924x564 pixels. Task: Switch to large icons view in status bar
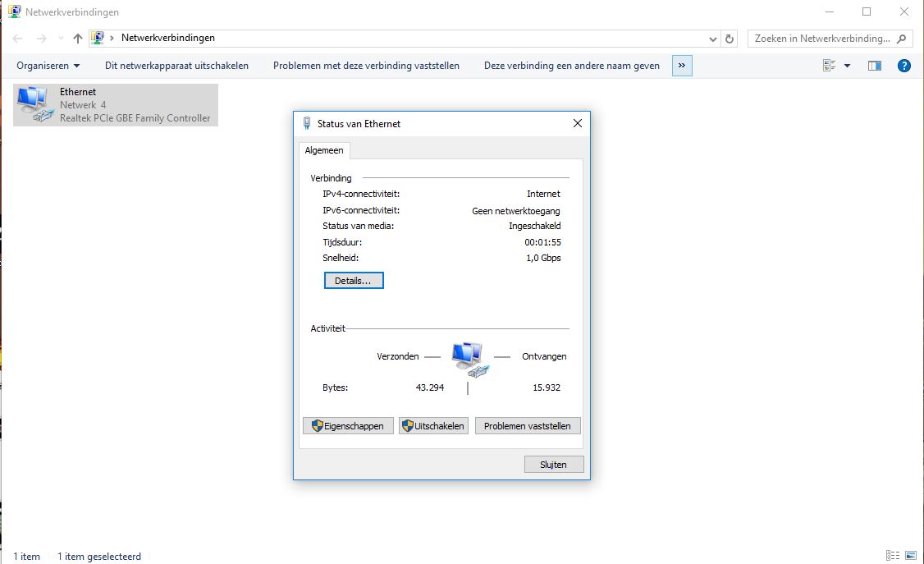(911, 555)
